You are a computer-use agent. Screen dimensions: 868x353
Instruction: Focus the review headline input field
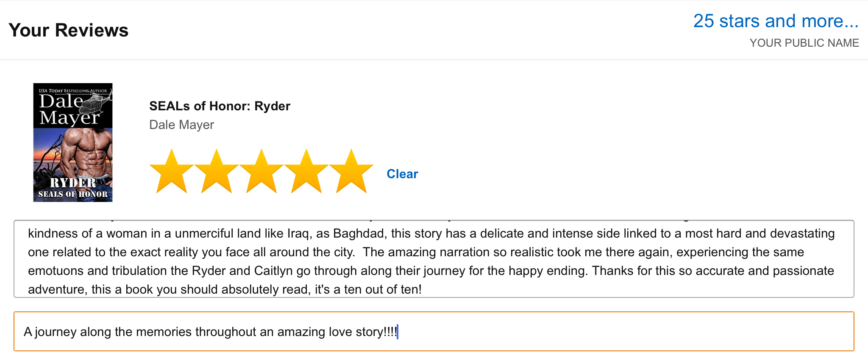click(x=593, y=331)
